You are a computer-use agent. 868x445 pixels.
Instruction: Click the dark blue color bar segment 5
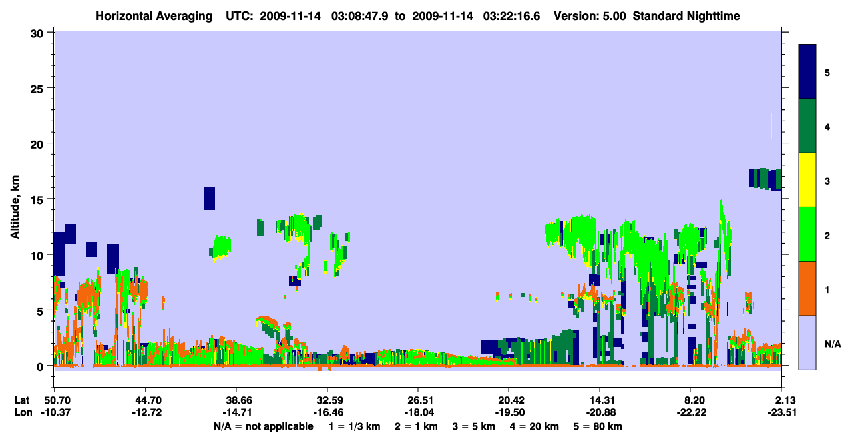pos(807,71)
